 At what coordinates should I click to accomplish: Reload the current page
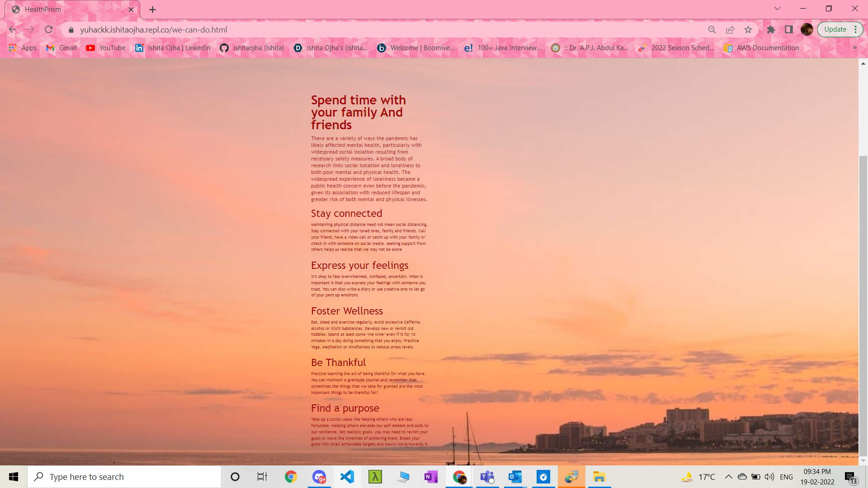tap(49, 30)
